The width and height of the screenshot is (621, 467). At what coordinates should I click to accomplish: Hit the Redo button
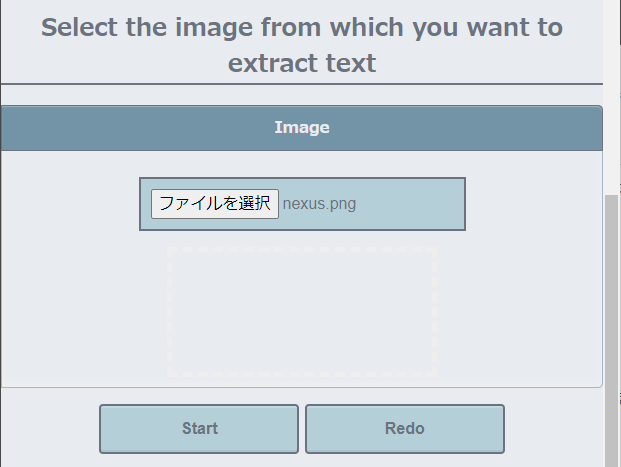404,429
